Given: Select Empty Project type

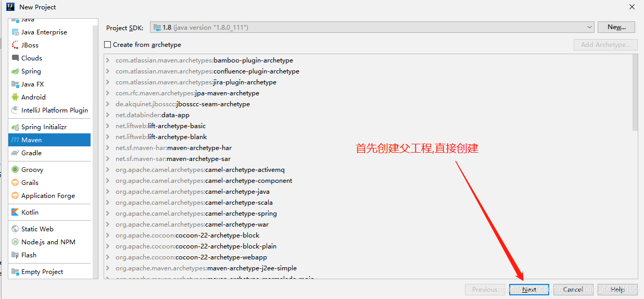Looking at the screenshot, I should coord(49,272).
